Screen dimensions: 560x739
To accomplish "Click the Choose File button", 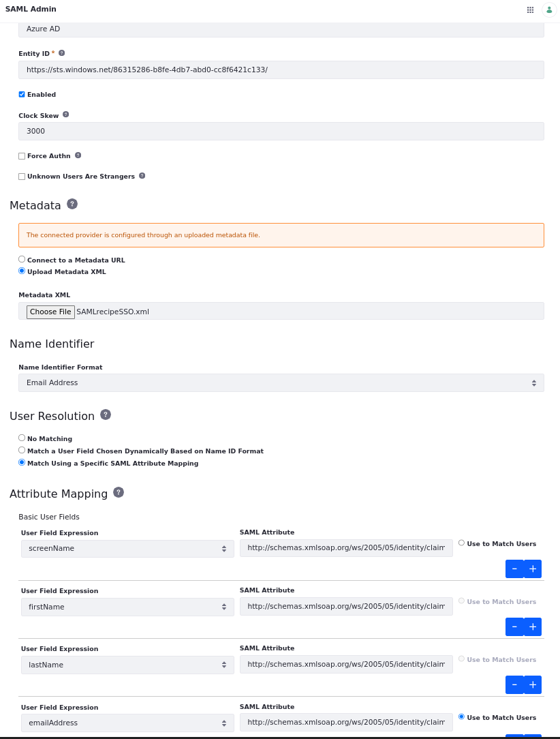I will tap(50, 312).
